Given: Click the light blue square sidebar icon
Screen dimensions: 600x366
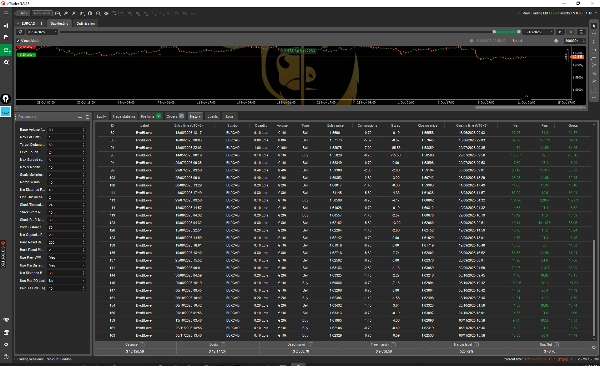Looking at the screenshot, I should point(6,112).
